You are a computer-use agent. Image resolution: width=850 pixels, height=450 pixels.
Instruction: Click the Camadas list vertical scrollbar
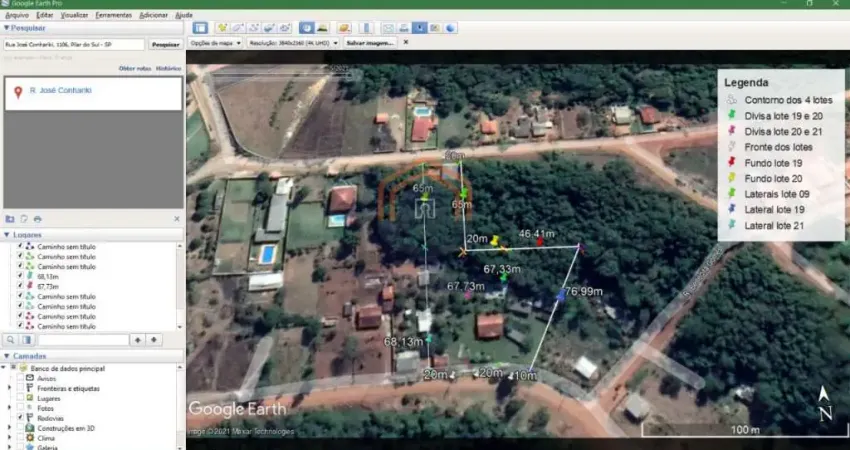point(180,407)
